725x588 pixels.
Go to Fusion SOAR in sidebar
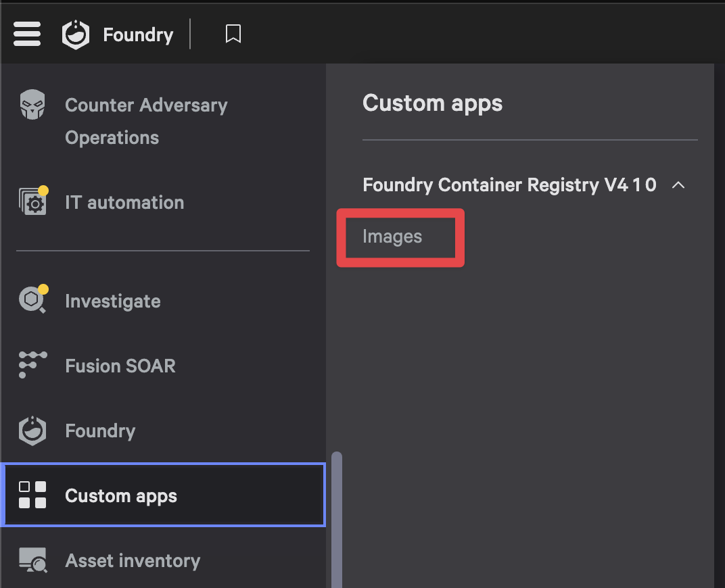click(x=120, y=366)
